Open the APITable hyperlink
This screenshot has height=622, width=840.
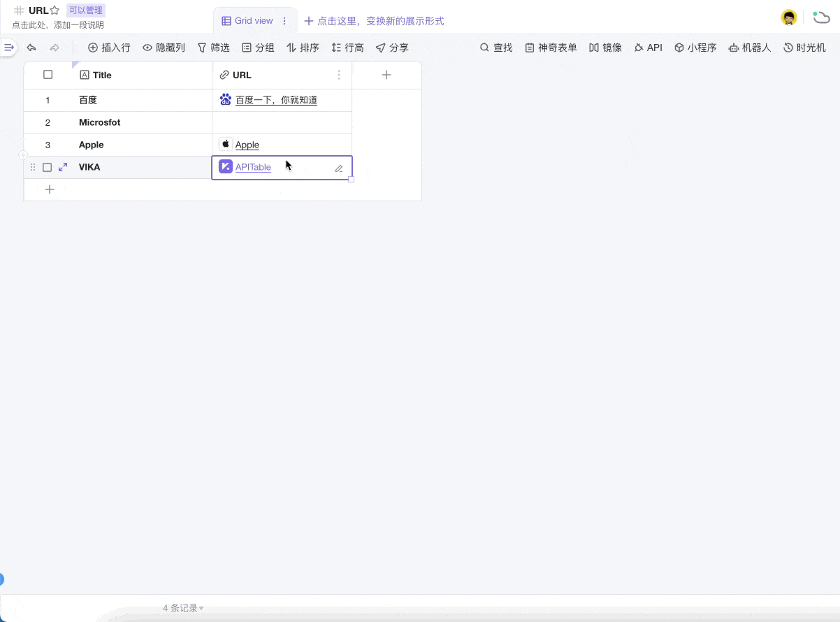[x=253, y=167]
